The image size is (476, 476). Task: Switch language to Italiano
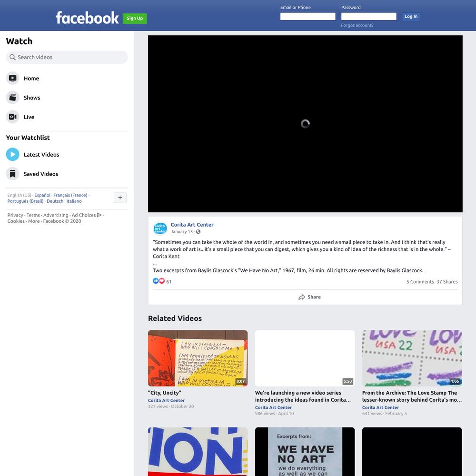click(x=74, y=201)
